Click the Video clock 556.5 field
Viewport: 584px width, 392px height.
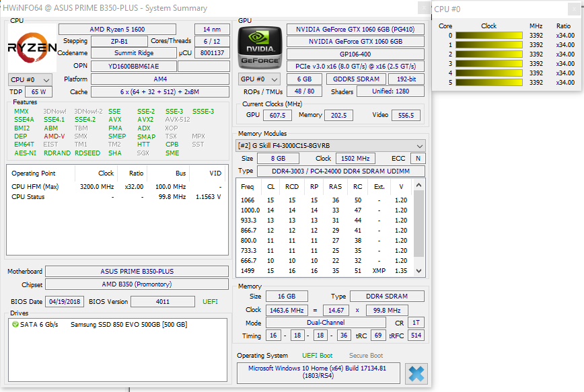(406, 116)
